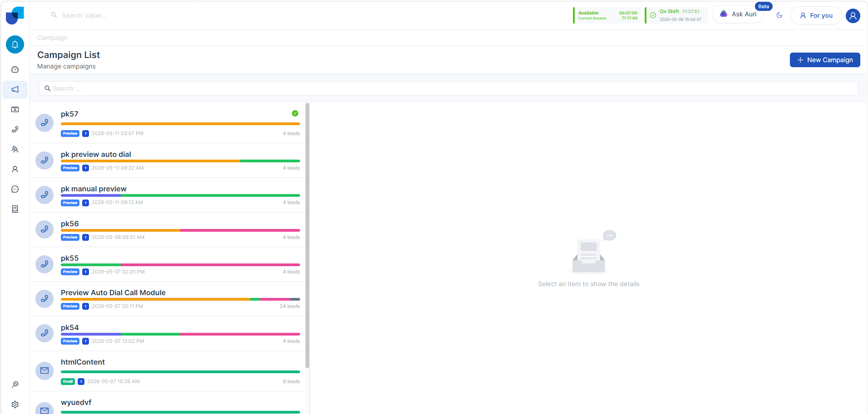Viewport: 868px width, 414px height.
Task: Open the team users icon in sidebar
Action: pos(15,149)
